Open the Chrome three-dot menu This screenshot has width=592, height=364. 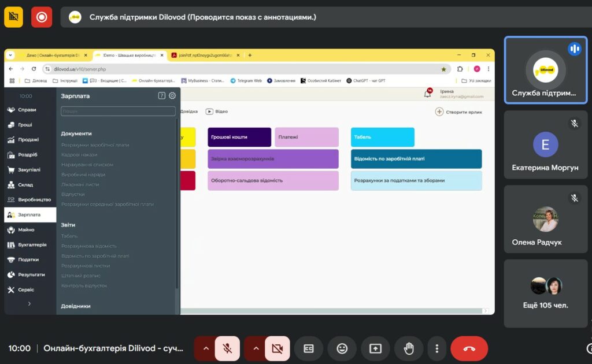click(x=489, y=69)
